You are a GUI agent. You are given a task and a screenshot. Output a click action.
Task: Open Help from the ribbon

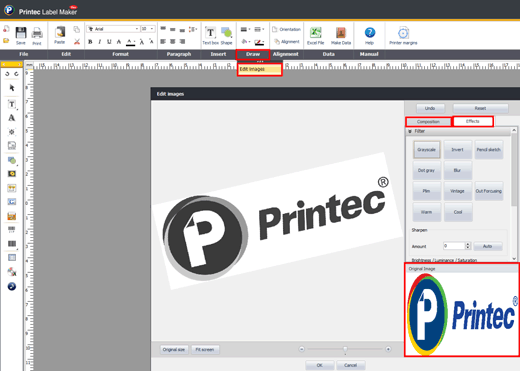tap(370, 35)
